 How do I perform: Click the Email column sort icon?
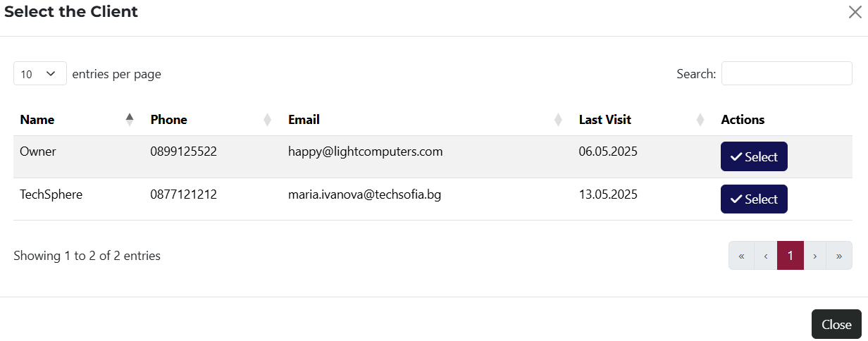pyautogui.click(x=558, y=120)
